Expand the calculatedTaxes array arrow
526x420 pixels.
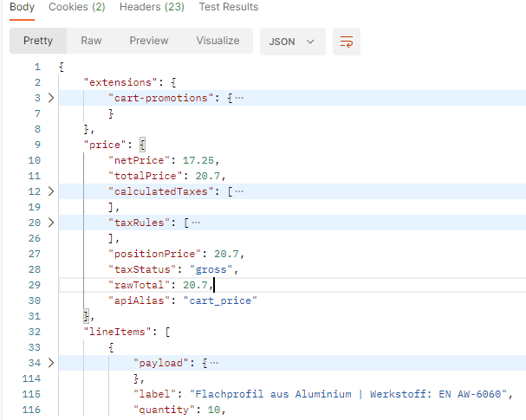(x=51, y=191)
